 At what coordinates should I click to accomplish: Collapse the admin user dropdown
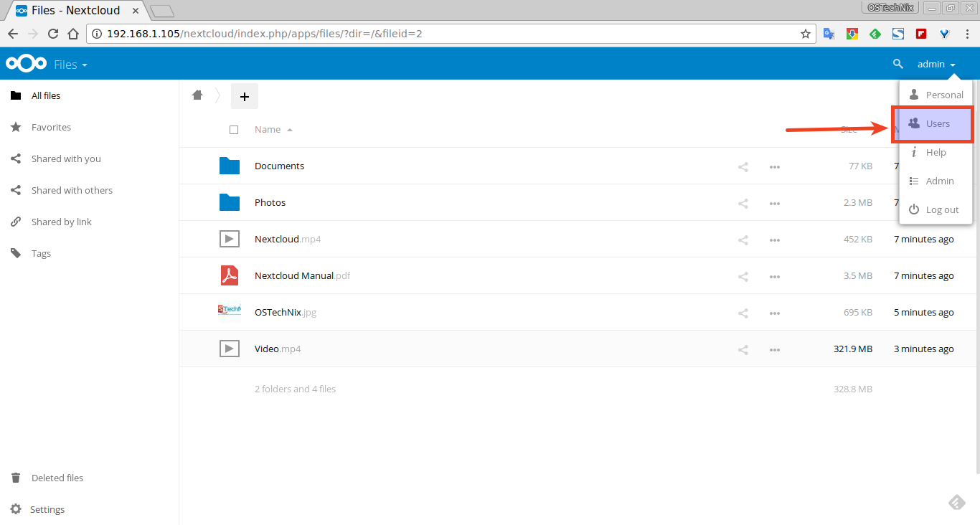click(936, 65)
